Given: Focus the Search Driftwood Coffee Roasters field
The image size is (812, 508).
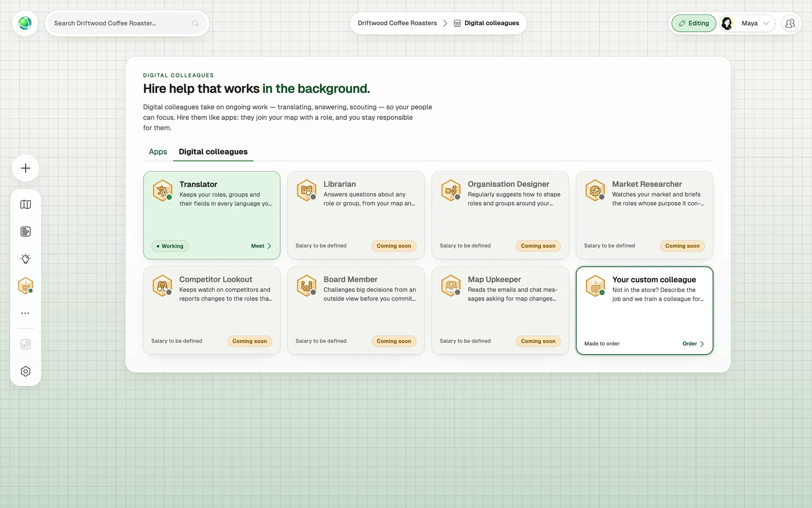Looking at the screenshot, I should click(127, 23).
